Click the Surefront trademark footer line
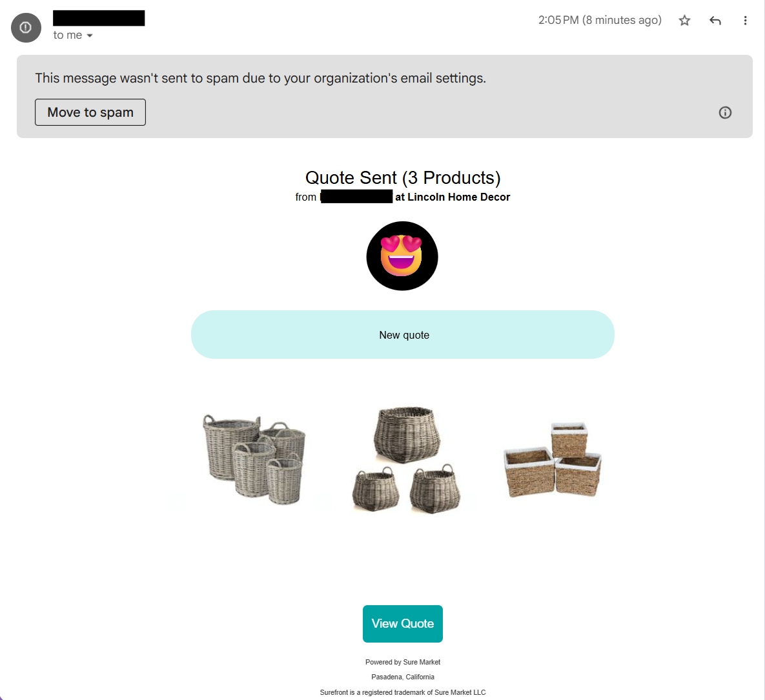Viewport: 765px width, 700px height. [402, 692]
